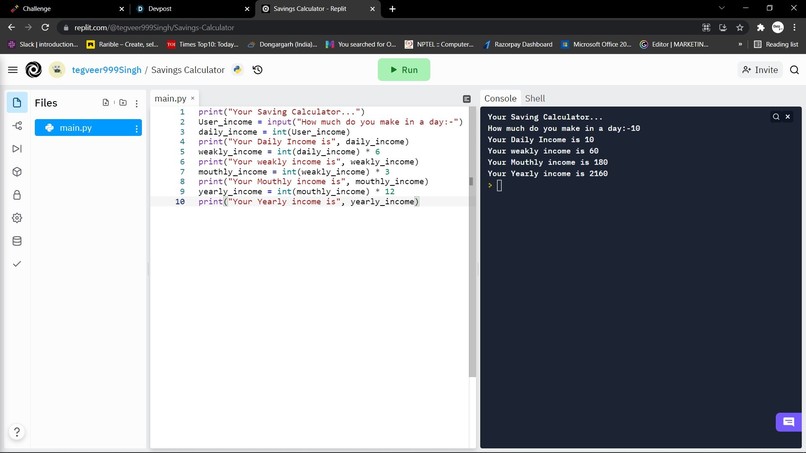806x453 pixels.
Task: Switch to the Shell tab
Action: click(535, 98)
